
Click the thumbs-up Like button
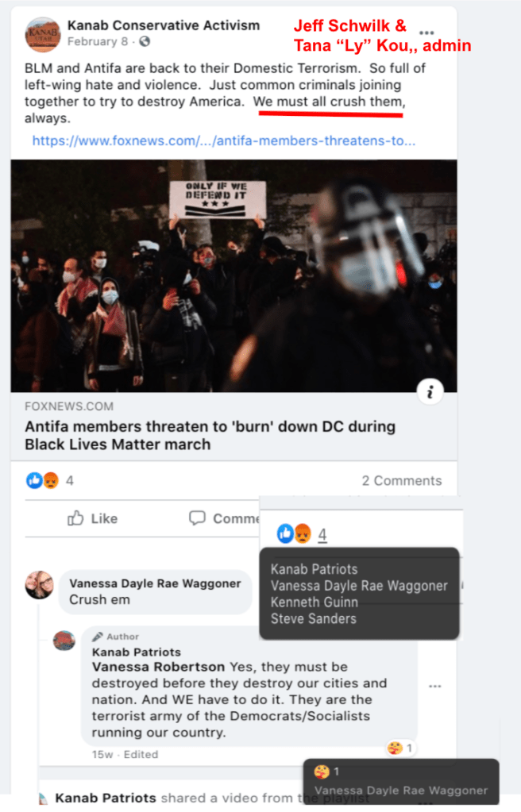click(x=92, y=518)
